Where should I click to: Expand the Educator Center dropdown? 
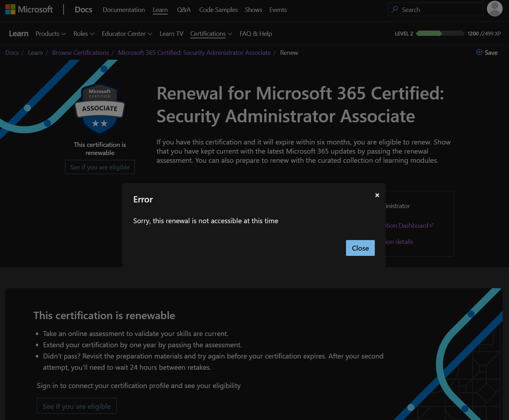coord(126,33)
